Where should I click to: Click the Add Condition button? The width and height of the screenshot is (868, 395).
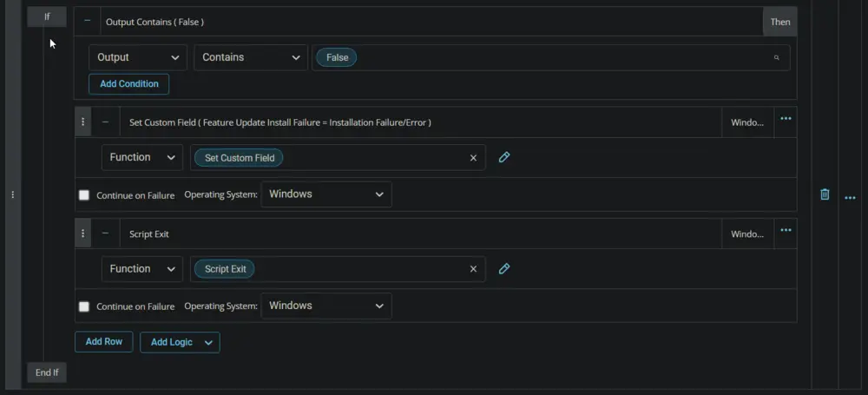(129, 84)
